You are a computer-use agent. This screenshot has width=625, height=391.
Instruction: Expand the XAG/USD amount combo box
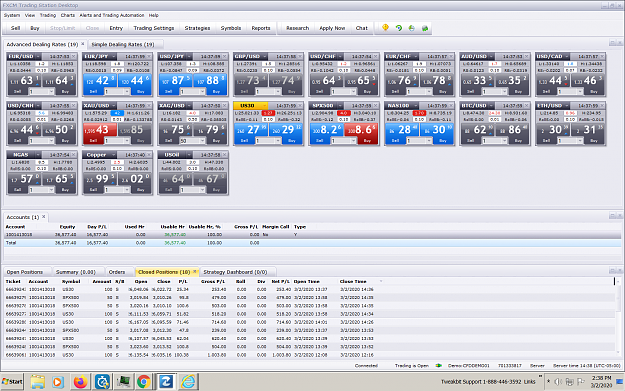[x=202, y=141]
